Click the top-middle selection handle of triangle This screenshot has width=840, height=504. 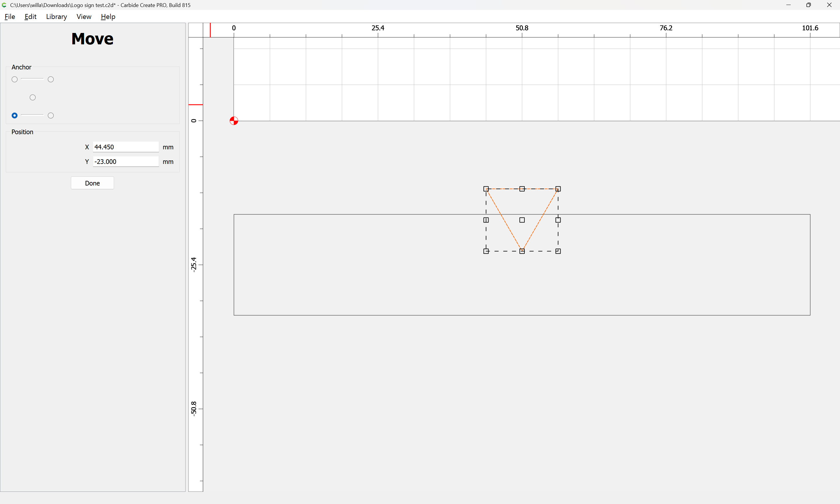coord(522,189)
